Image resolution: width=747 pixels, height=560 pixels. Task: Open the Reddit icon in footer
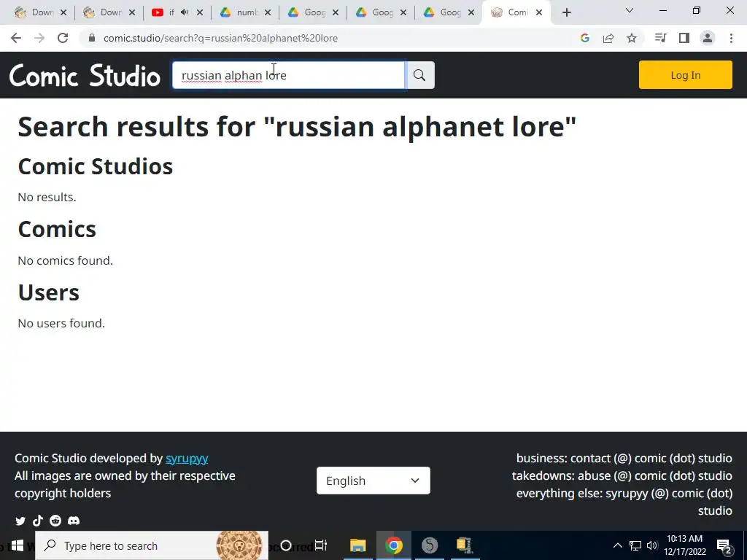[55, 521]
